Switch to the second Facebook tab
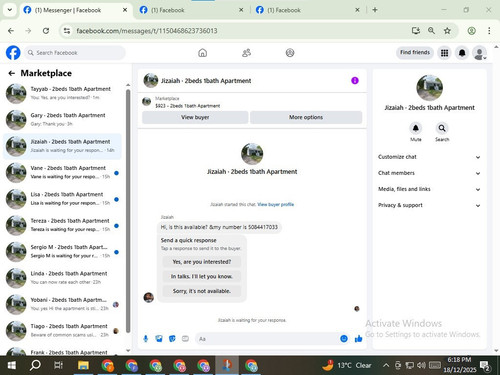The image size is (500, 375). [191, 10]
